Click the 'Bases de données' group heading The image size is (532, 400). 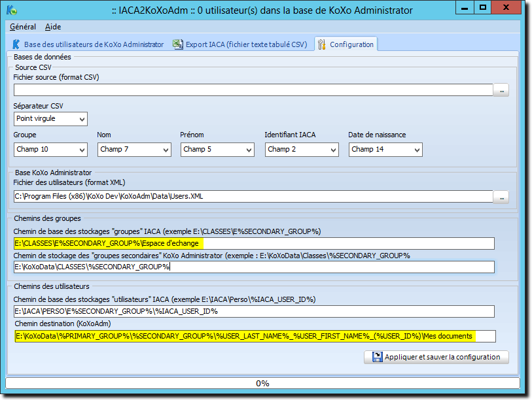[x=43, y=57]
